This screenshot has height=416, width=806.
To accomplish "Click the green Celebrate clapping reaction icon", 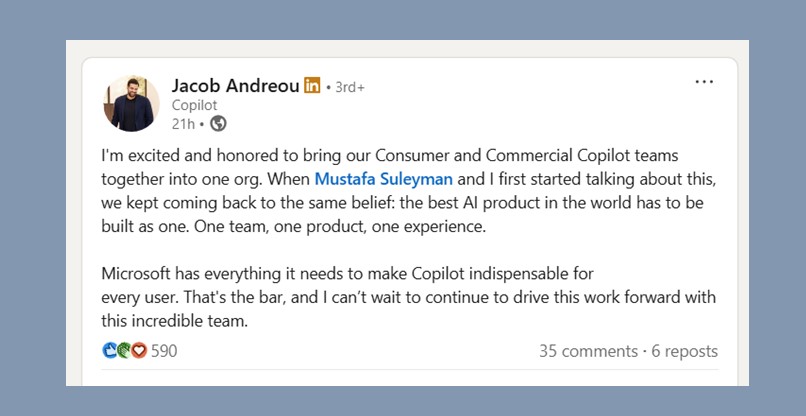I will [x=123, y=351].
